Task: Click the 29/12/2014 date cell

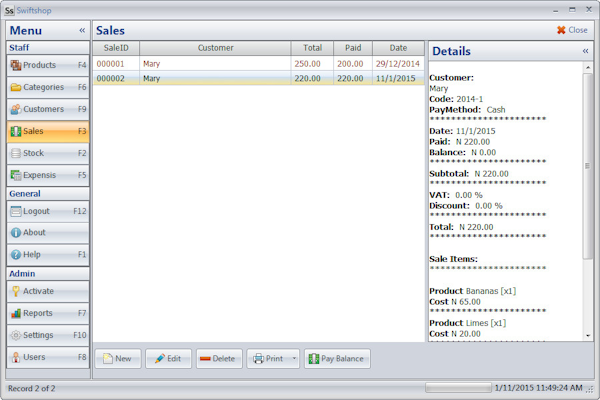Action: [x=398, y=64]
